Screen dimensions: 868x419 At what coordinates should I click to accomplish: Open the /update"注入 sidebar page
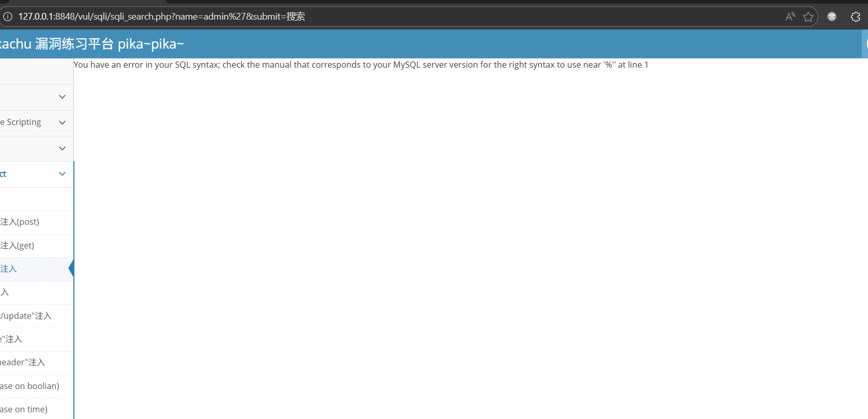coord(26,316)
